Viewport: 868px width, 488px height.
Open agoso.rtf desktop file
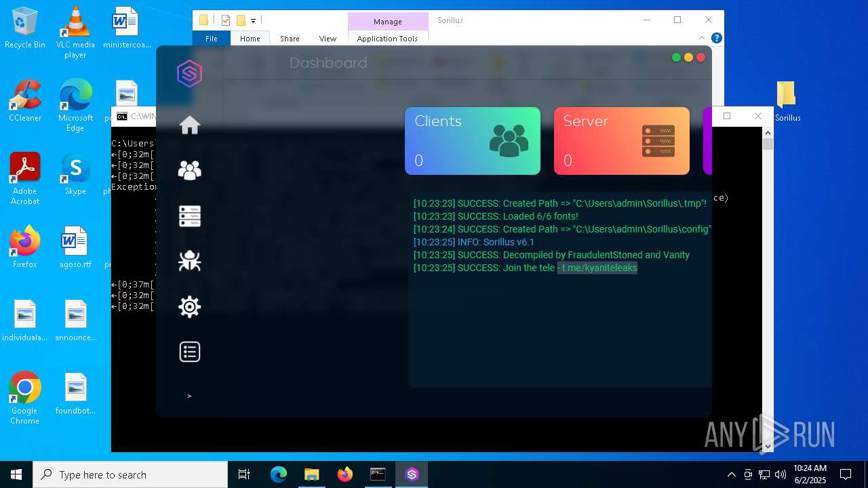point(75,247)
